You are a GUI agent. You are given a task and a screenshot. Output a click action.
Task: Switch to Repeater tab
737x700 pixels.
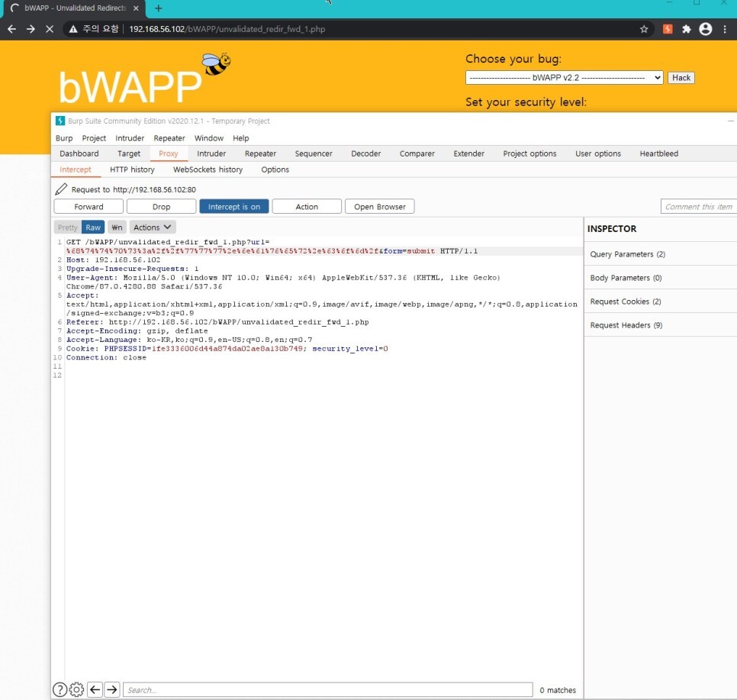[x=260, y=153]
